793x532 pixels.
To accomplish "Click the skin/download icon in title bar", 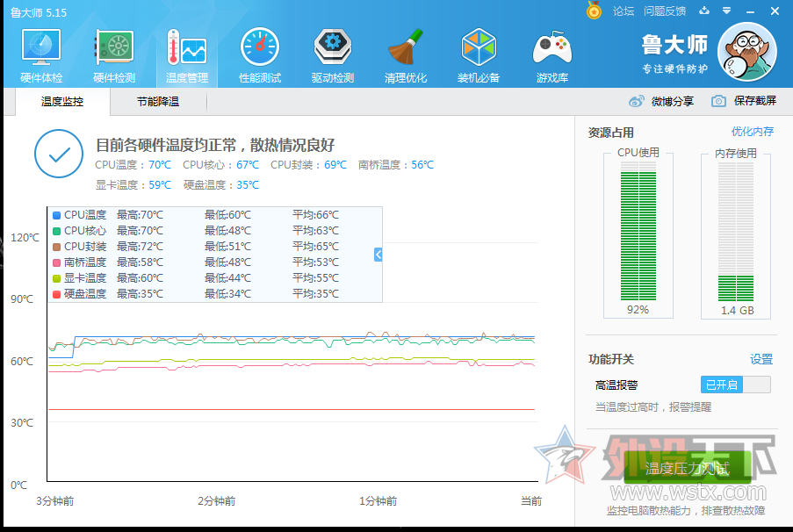I will click(x=704, y=11).
